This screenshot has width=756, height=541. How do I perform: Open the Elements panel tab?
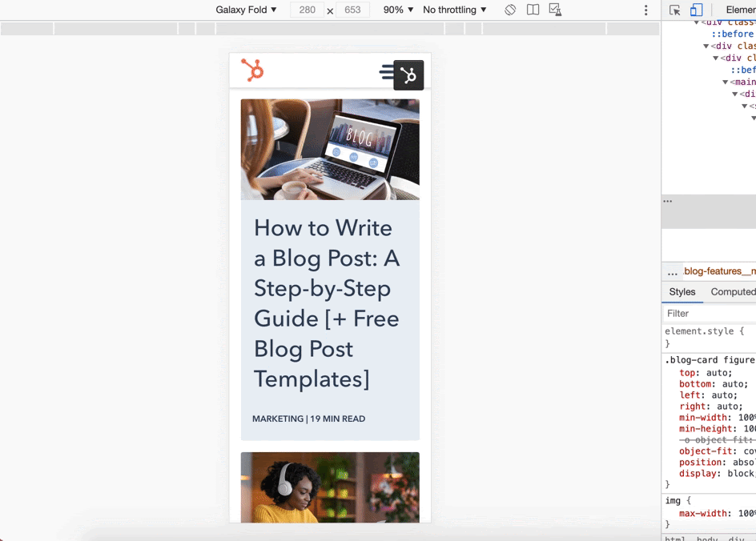(740, 10)
